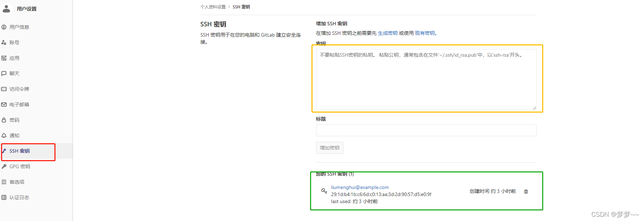The image size is (644, 221).
Task: Click the last used: 约 3 小时前 text
Action: pos(354,201)
